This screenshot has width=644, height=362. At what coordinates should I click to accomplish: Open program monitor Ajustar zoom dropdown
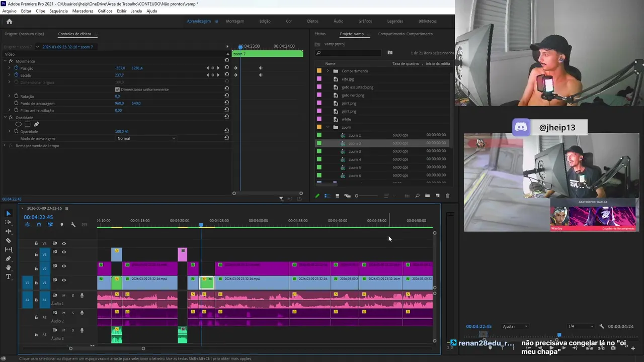pyautogui.click(x=515, y=326)
